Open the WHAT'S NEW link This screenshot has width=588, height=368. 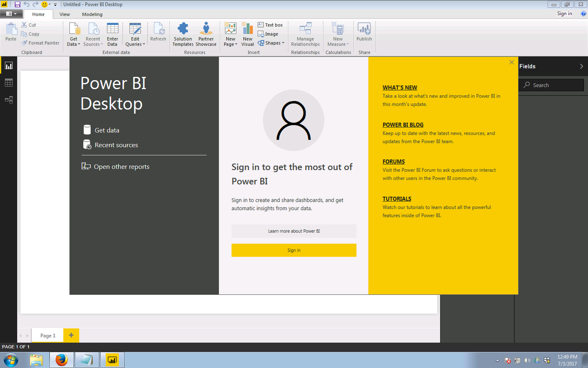tap(400, 87)
